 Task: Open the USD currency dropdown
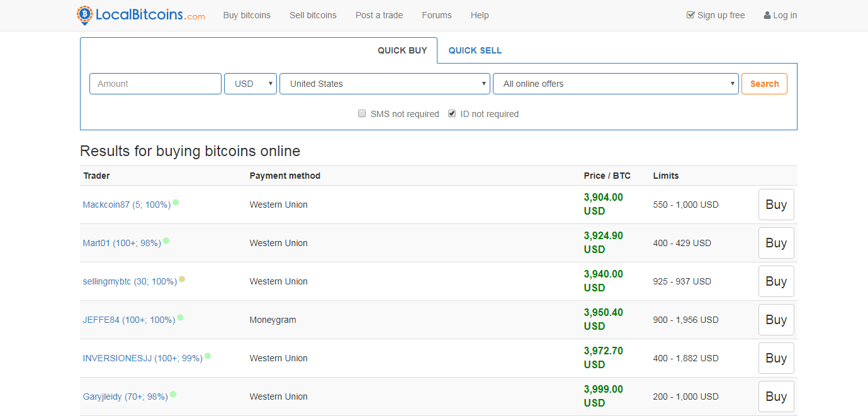[251, 84]
